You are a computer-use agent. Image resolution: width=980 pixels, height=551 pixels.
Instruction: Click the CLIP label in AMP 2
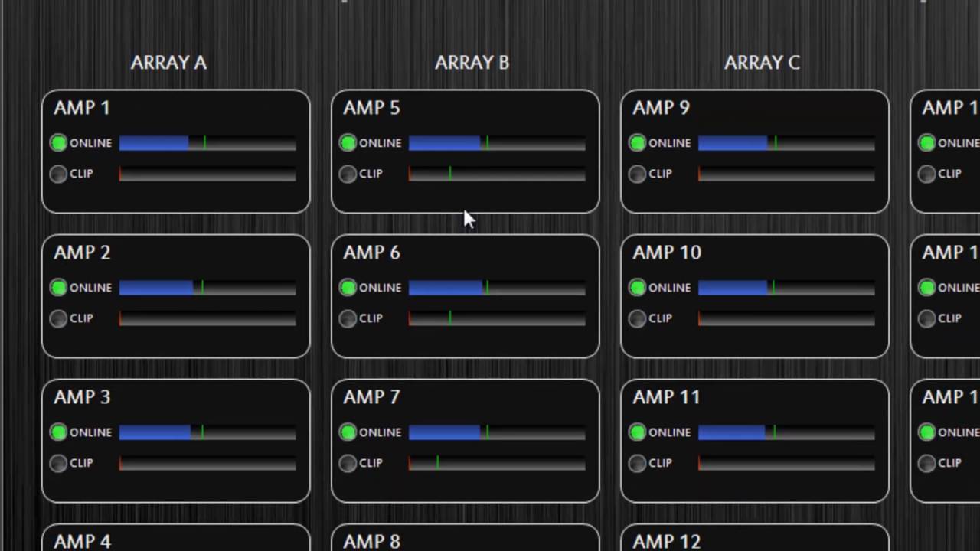[81, 318]
